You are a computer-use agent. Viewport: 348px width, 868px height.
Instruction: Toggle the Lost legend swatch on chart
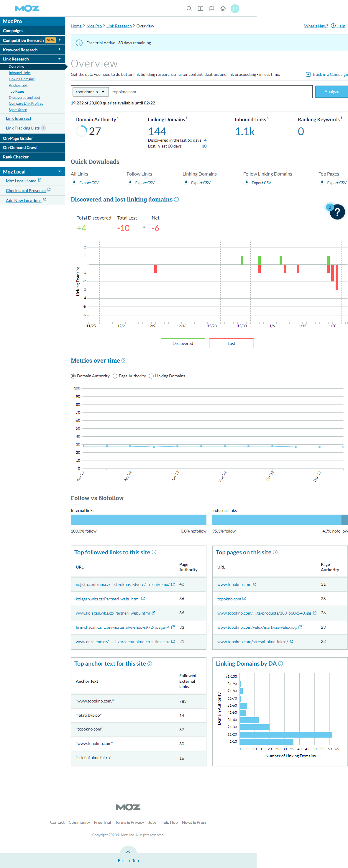[x=231, y=343]
